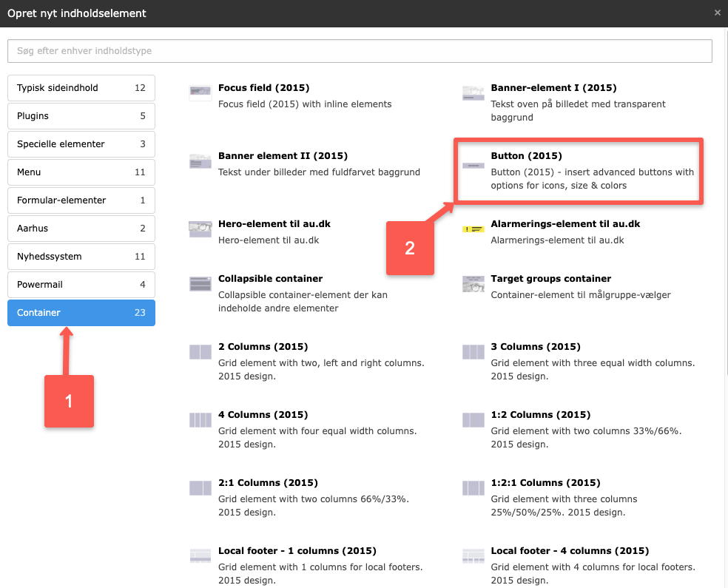Switch to the Plugins tab
Screen dimensions: 728x588
click(81, 116)
